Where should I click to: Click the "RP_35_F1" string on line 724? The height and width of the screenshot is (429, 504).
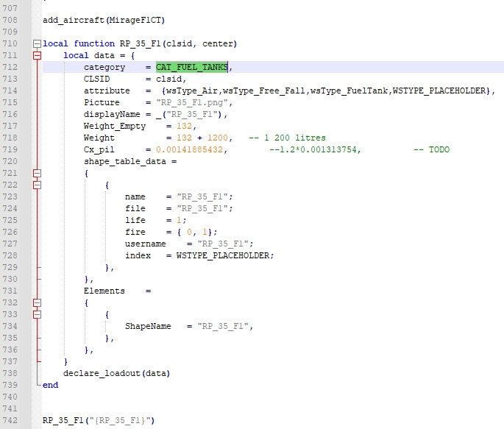(202, 208)
